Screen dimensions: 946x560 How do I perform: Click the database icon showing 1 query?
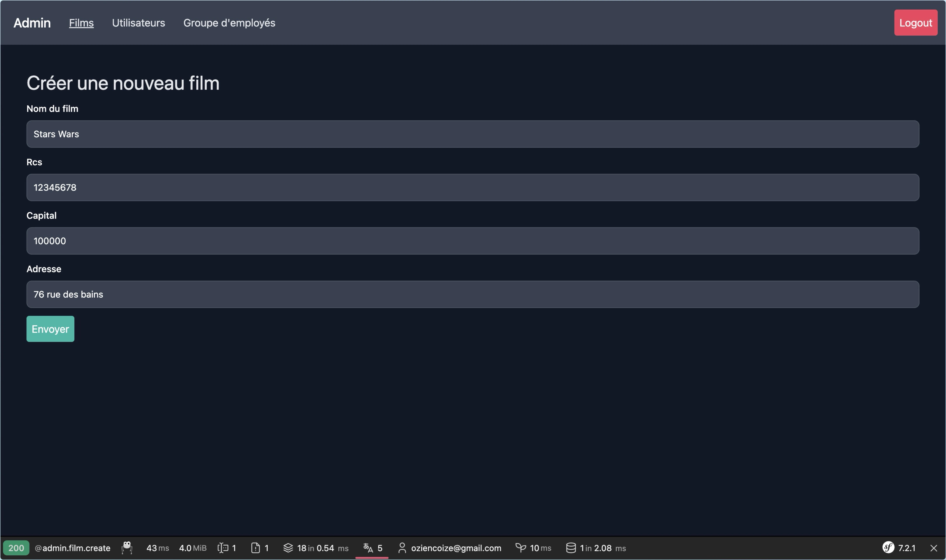[571, 548]
